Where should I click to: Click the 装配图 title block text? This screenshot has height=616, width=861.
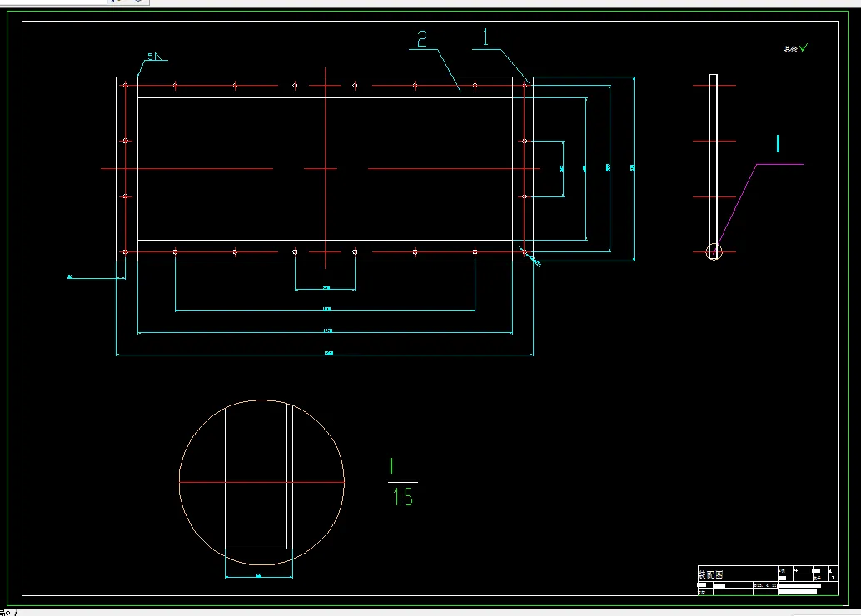(x=710, y=575)
